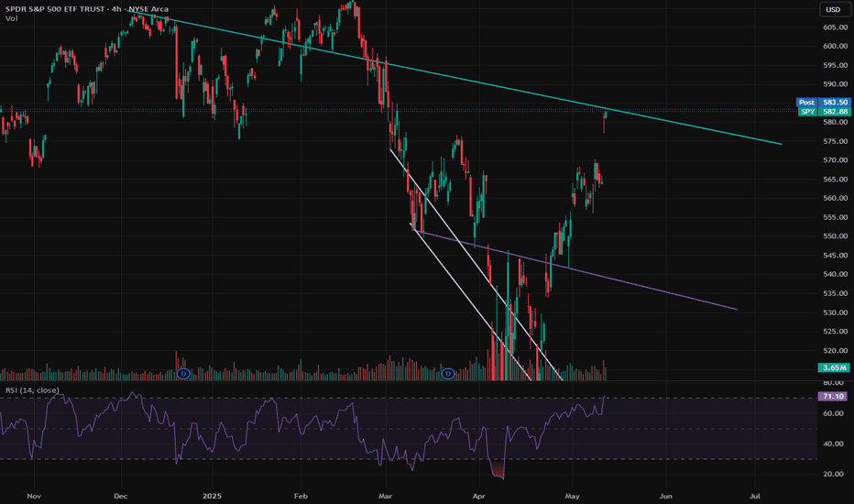Click the 530.00 price axis label
Viewport: 854px width, 504px height.
tap(835, 312)
